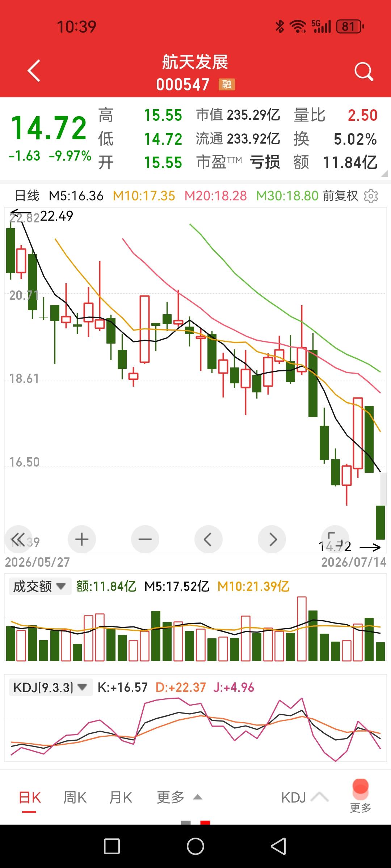Tap change percent -9.97%

click(x=70, y=156)
